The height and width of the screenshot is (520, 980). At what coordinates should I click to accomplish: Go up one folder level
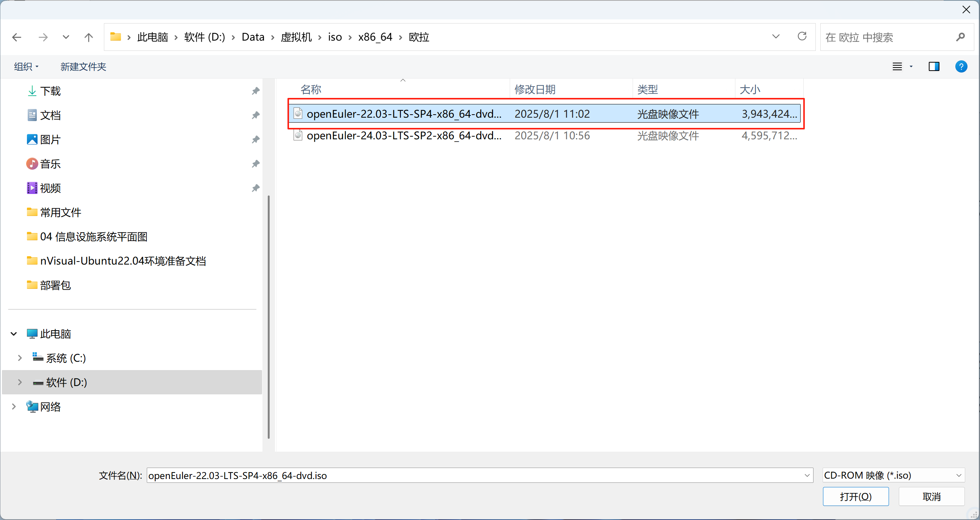click(x=88, y=37)
